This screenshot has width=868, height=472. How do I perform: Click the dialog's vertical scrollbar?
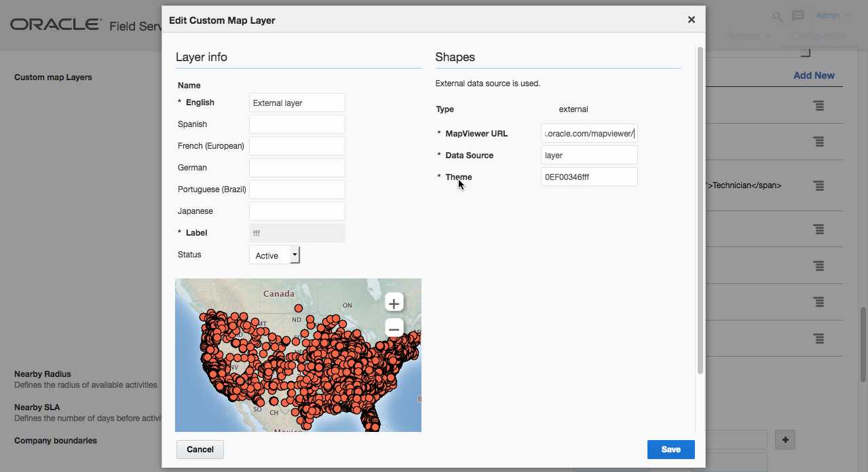pyautogui.click(x=700, y=211)
